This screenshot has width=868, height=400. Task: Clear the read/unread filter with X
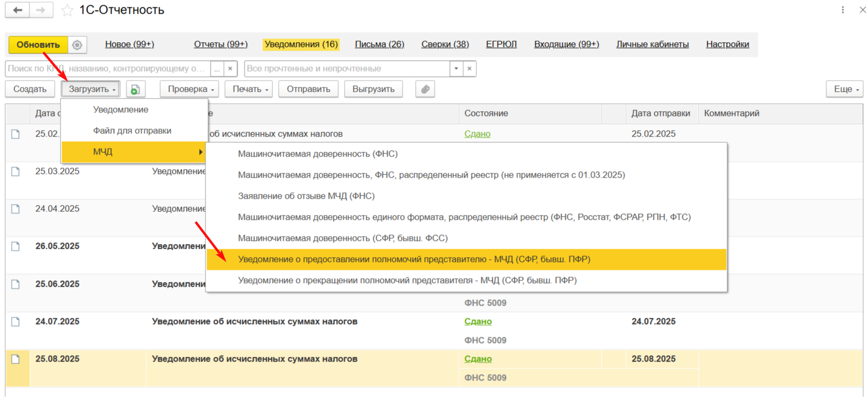pos(470,69)
